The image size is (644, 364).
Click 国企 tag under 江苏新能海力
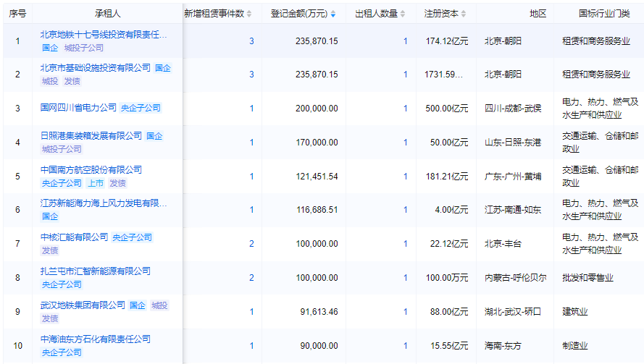[x=50, y=216]
